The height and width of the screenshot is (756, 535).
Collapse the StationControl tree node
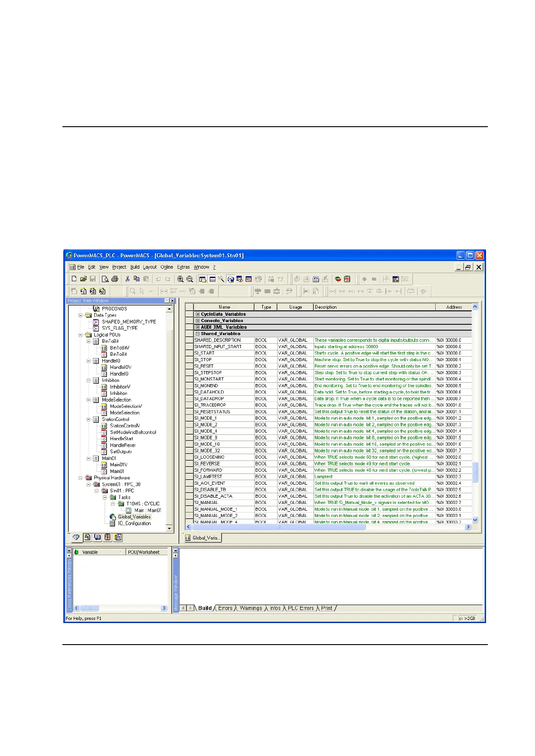(x=89, y=419)
